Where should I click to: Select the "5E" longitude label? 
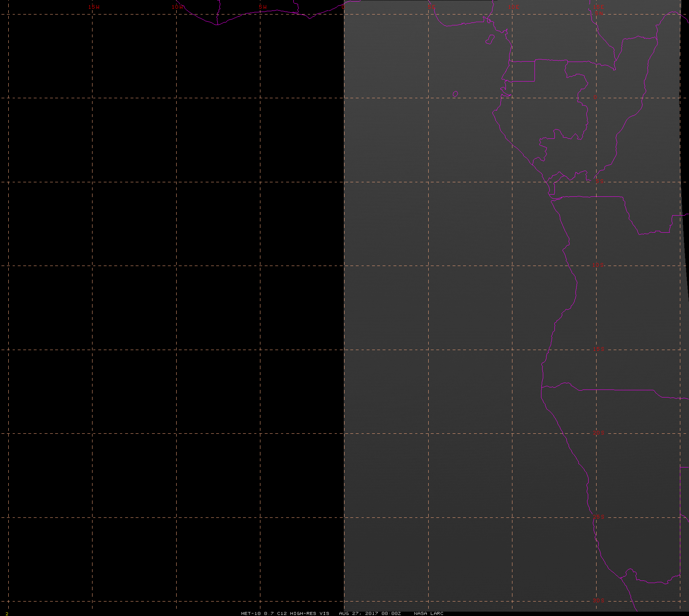point(431,7)
